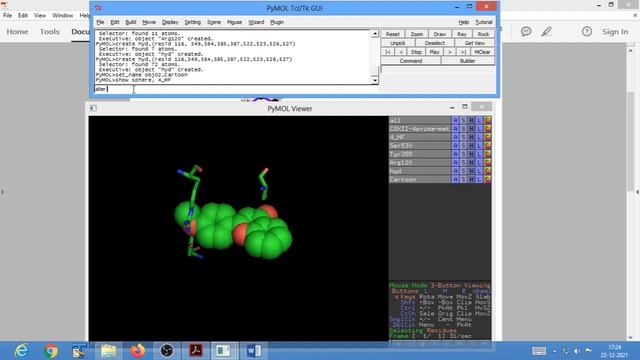Open File Explorer from taskbar
Viewport: 640px width, 360px height.
108,351
